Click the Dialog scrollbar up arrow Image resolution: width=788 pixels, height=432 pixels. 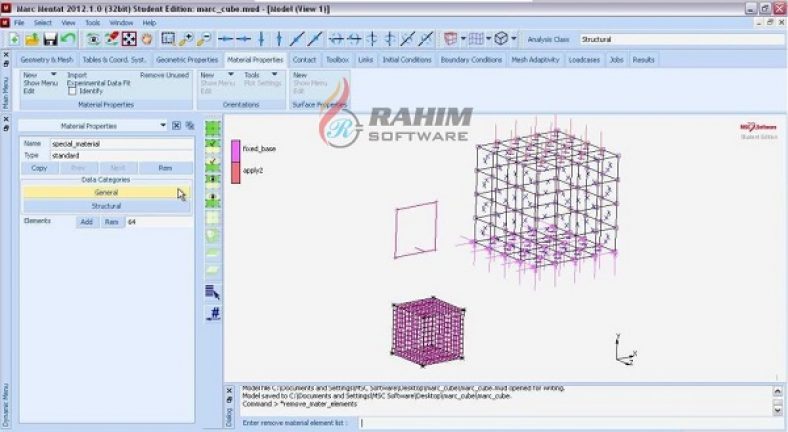point(777,391)
